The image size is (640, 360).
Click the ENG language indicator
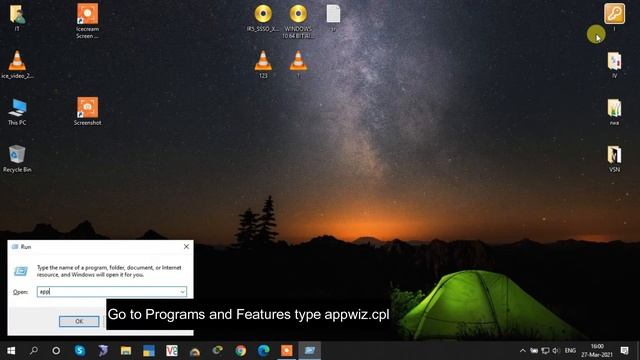click(x=570, y=351)
